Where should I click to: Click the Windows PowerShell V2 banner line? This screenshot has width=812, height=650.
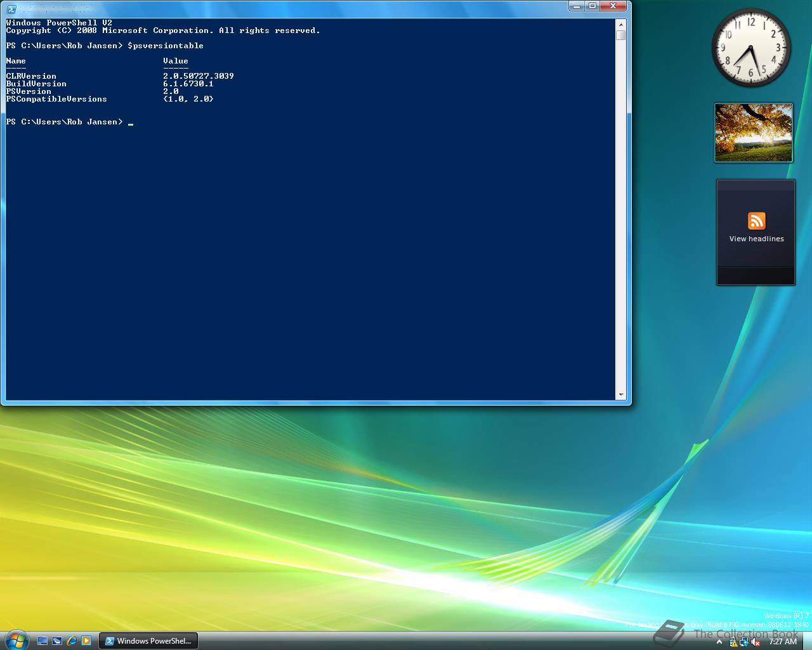click(x=59, y=23)
